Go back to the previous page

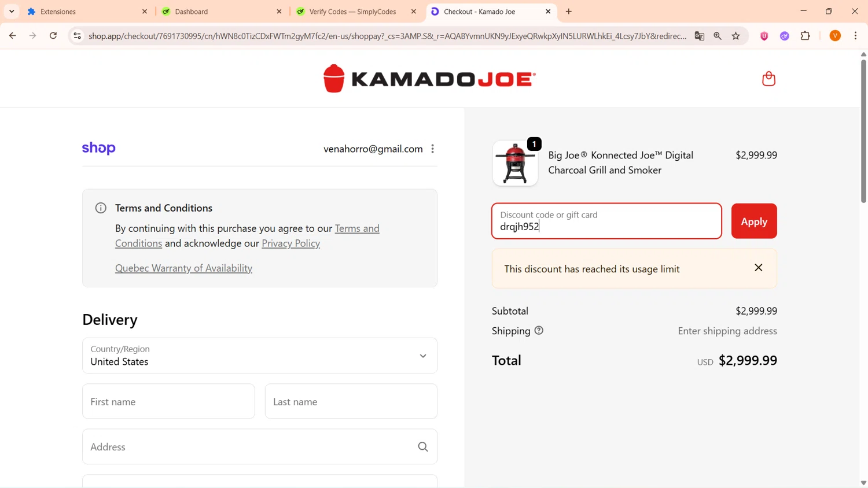tap(13, 36)
